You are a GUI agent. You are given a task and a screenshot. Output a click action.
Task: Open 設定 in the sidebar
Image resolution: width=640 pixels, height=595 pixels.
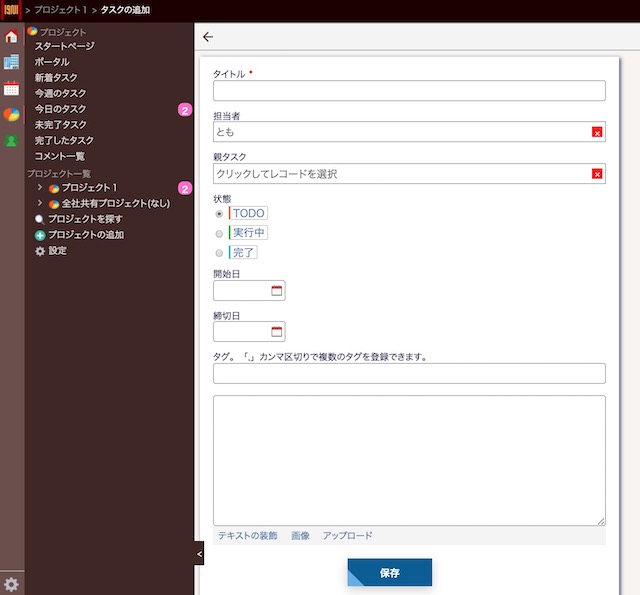(x=58, y=251)
